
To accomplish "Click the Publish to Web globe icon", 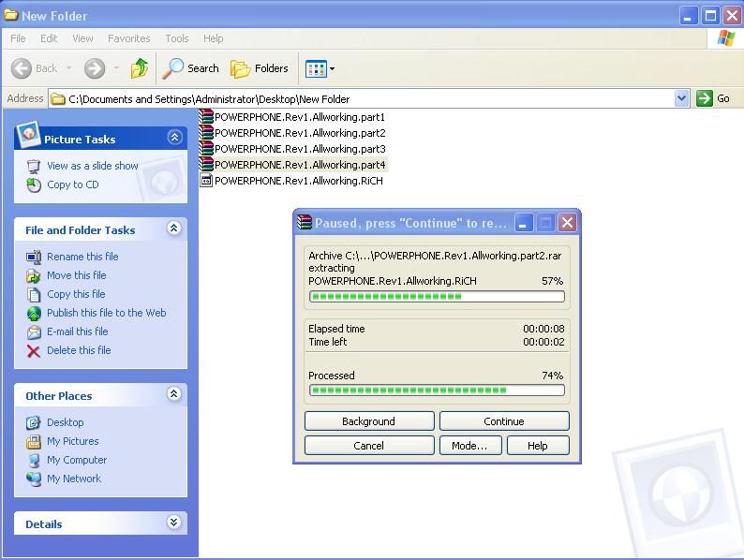I will pos(34,314).
